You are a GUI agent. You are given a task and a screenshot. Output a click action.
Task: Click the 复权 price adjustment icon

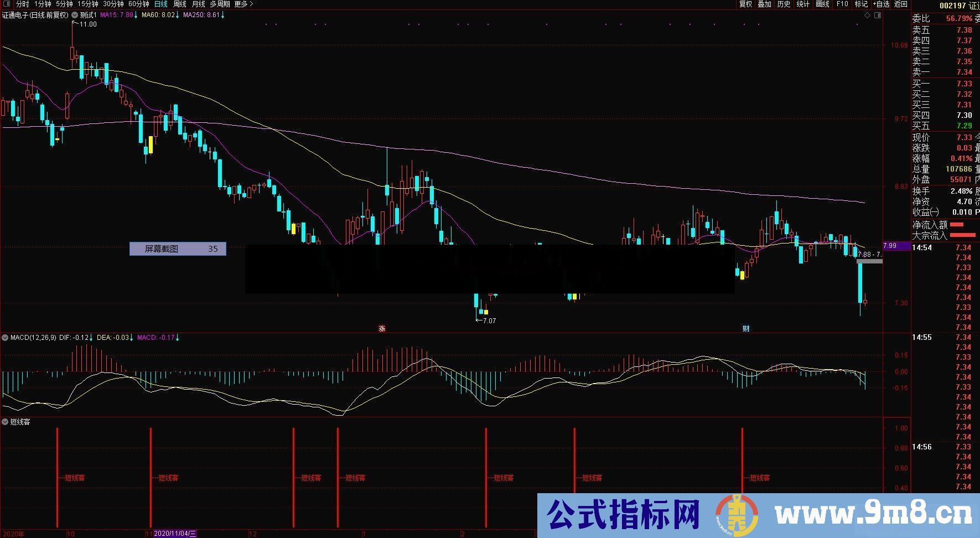746,4
